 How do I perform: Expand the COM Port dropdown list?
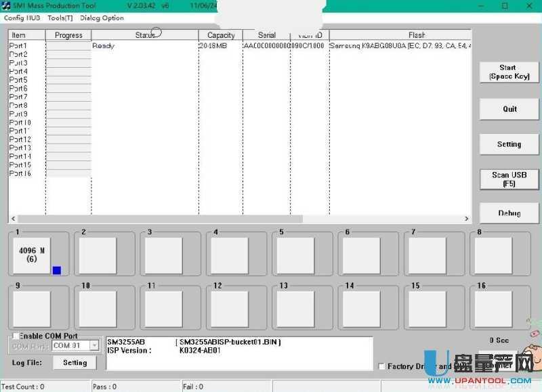pos(94,346)
